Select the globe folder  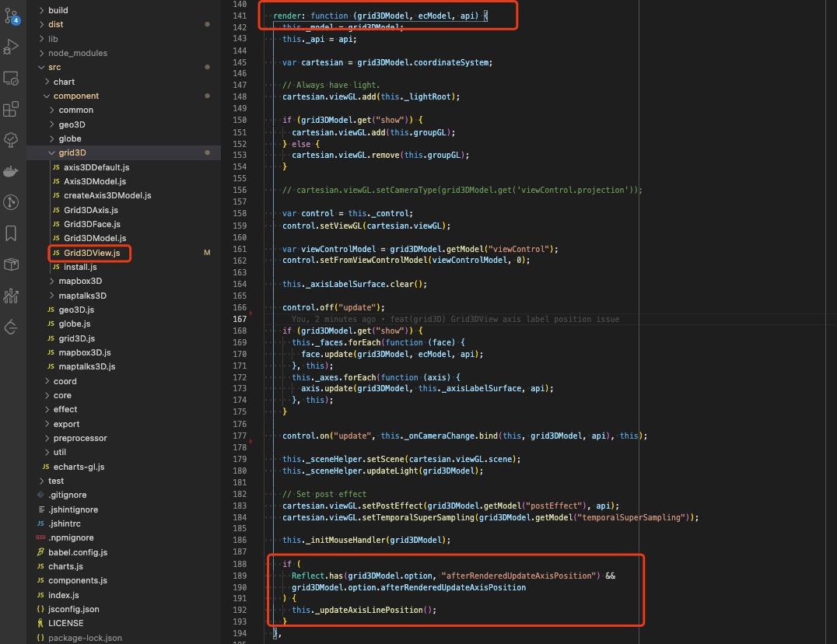coord(124,138)
